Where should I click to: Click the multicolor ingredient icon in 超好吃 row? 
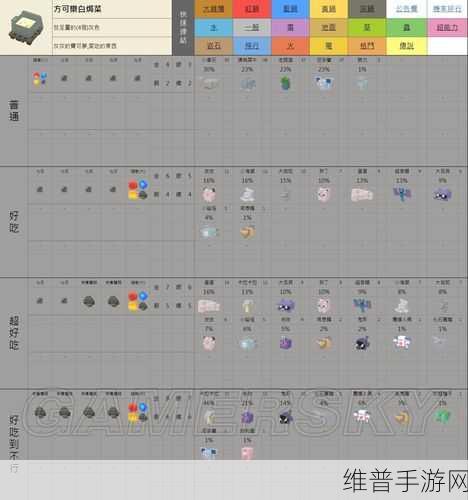click(x=138, y=301)
